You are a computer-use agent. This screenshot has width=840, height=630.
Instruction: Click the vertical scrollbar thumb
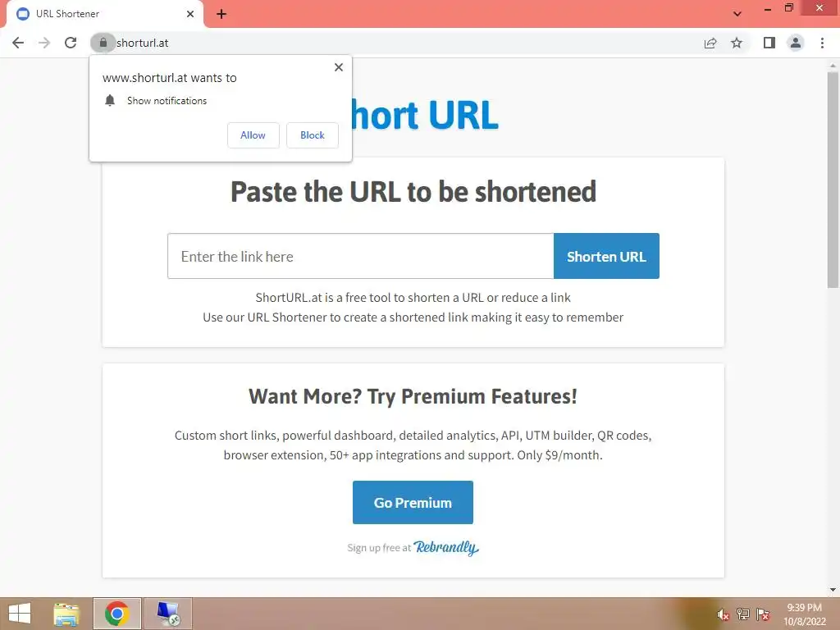coord(833,180)
